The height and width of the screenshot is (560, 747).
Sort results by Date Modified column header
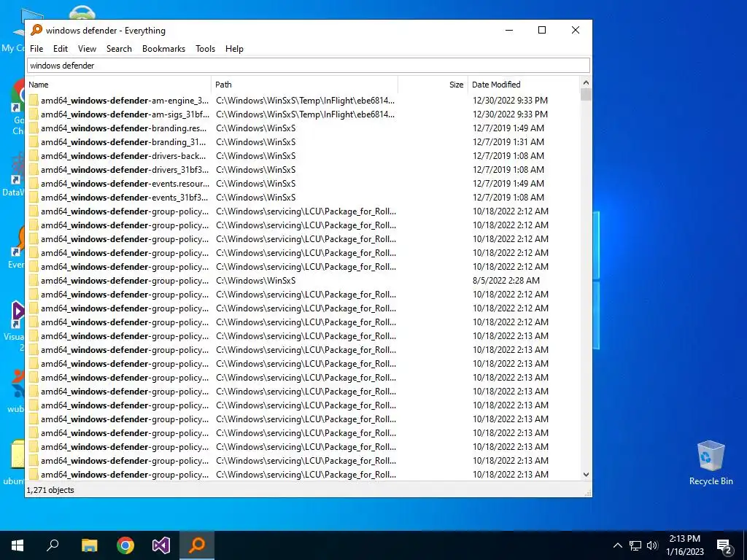pos(524,85)
